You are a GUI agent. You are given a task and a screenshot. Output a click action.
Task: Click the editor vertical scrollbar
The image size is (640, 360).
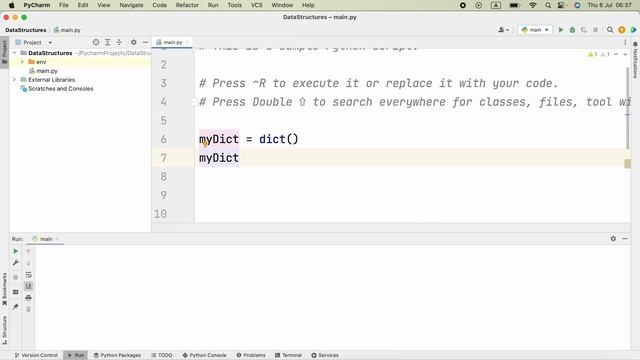click(628, 109)
